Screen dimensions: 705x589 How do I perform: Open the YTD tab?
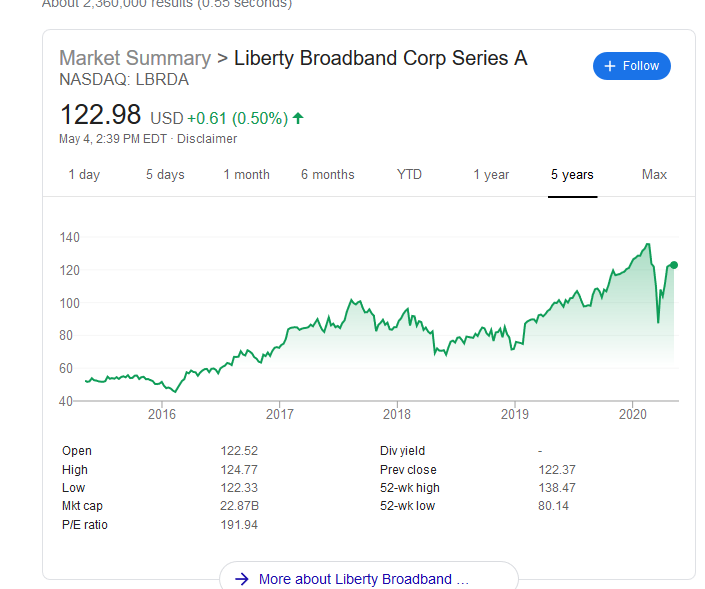click(x=409, y=174)
